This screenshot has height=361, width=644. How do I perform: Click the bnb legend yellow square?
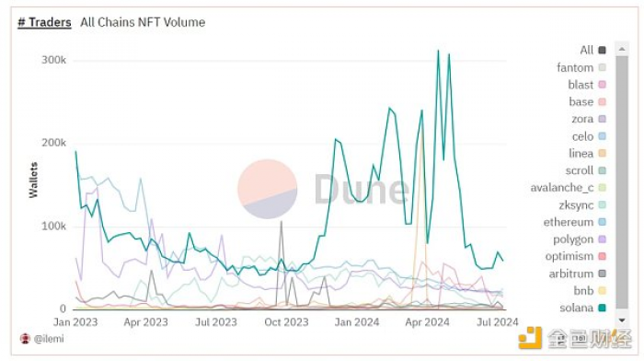point(602,291)
